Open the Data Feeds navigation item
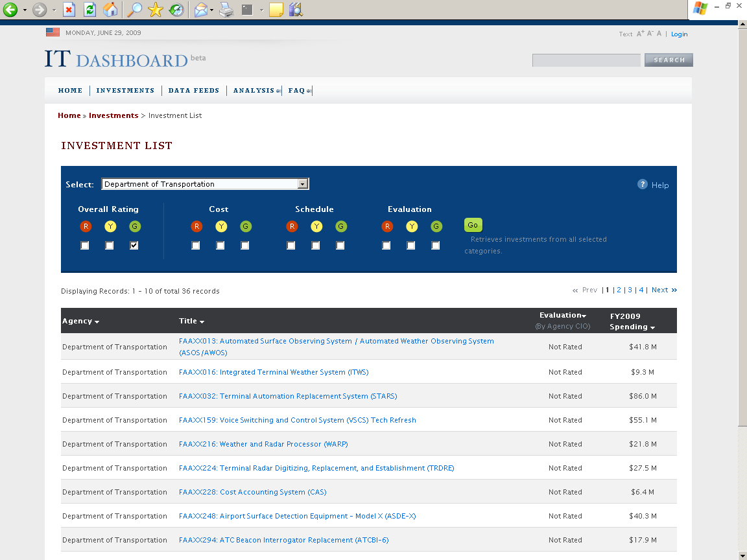 (193, 91)
